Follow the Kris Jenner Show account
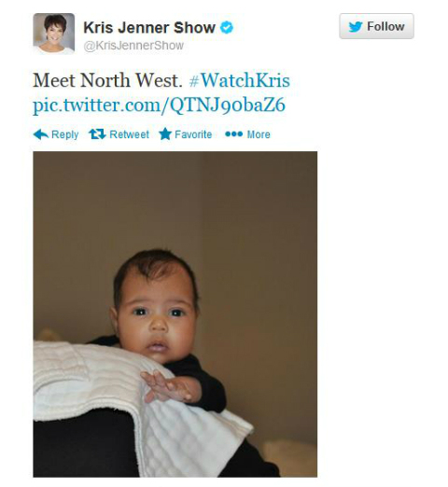This screenshot has height=487, width=448. point(376,26)
